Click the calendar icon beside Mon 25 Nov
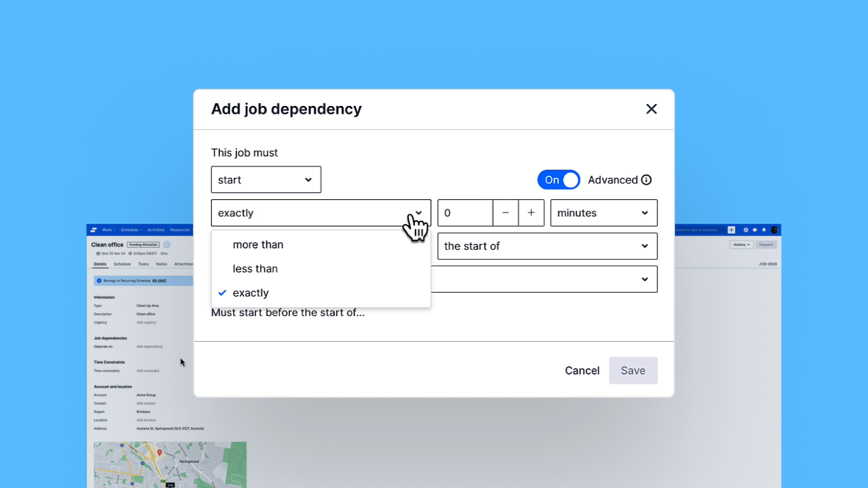The image size is (868, 488). (x=98, y=253)
